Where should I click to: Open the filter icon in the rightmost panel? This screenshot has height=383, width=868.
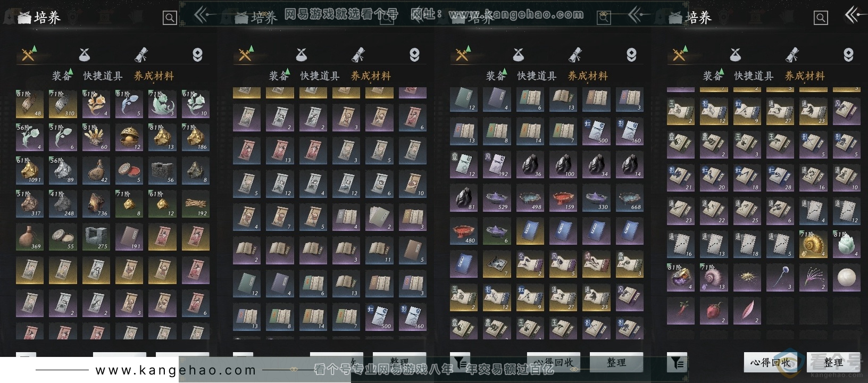pyautogui.click(x=677, y=363)
